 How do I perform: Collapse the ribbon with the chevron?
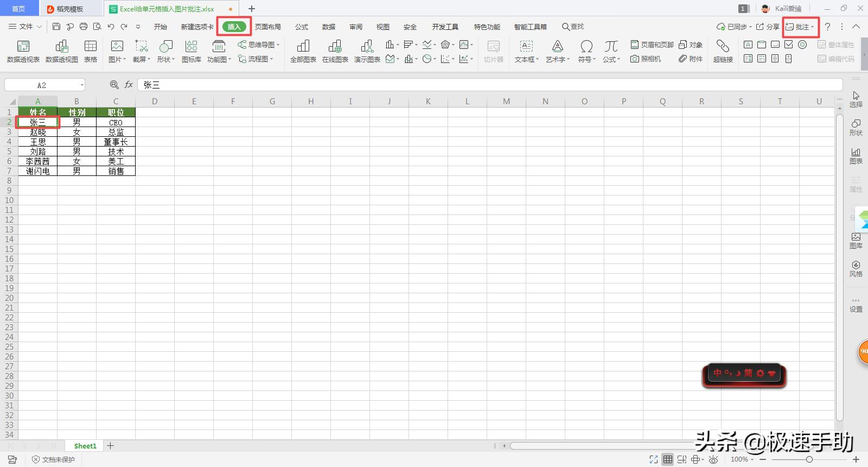(x=856, y=27)
